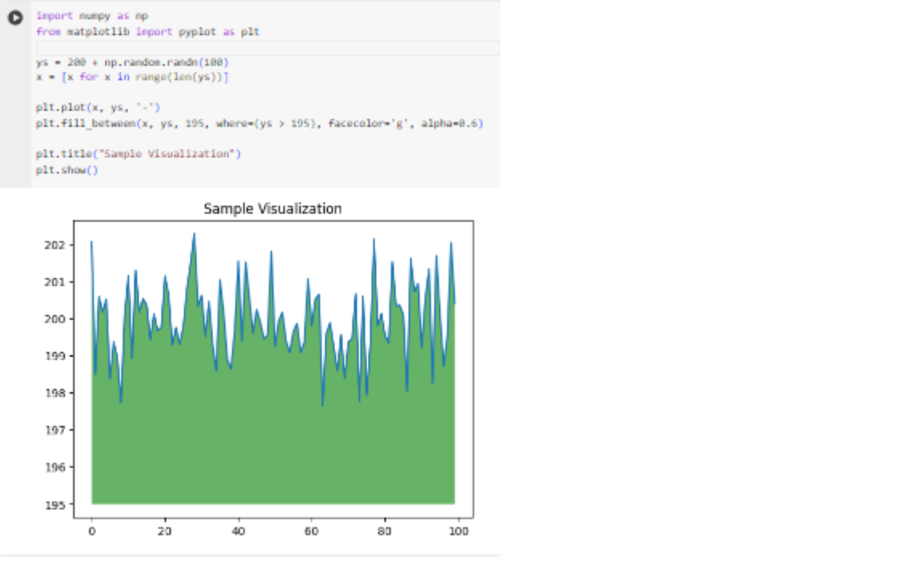Click the 'ys = 200 + np.random.randn(100)' line
This screenshot has height=578, width=924.
click(x=132, y=62)
